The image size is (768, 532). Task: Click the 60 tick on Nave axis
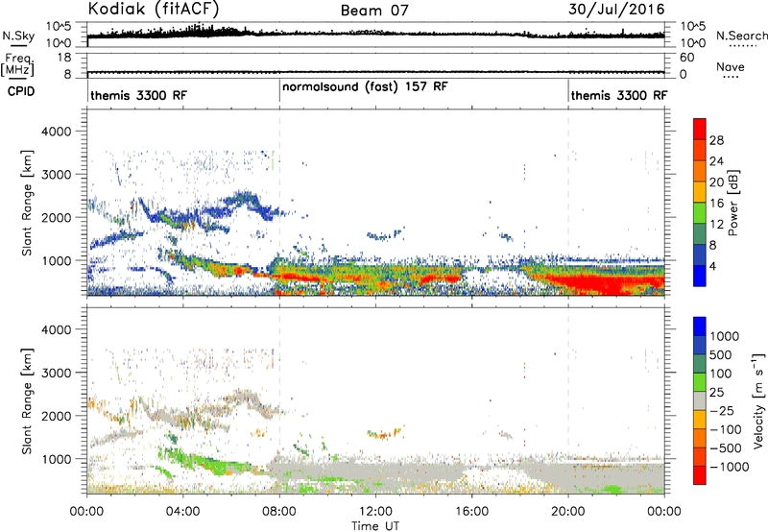[686, 58]
